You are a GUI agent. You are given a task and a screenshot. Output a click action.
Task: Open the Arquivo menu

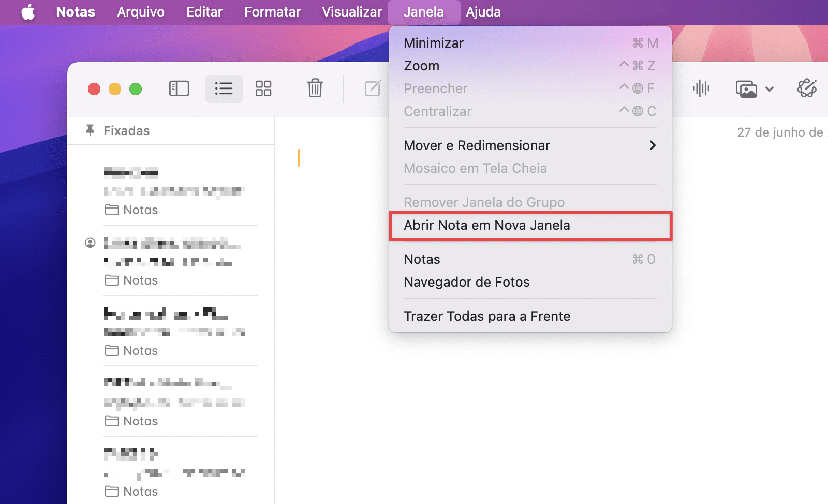coord(141,12)
